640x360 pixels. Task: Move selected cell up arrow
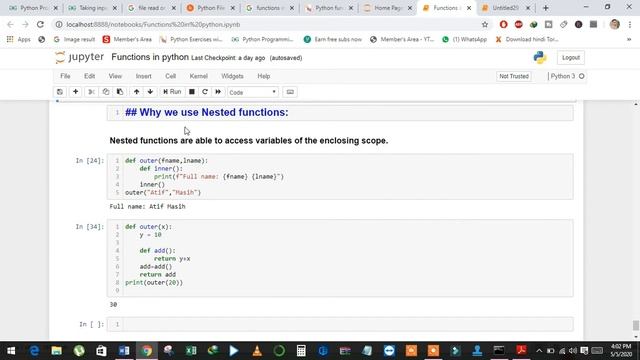tap(136, 92)
